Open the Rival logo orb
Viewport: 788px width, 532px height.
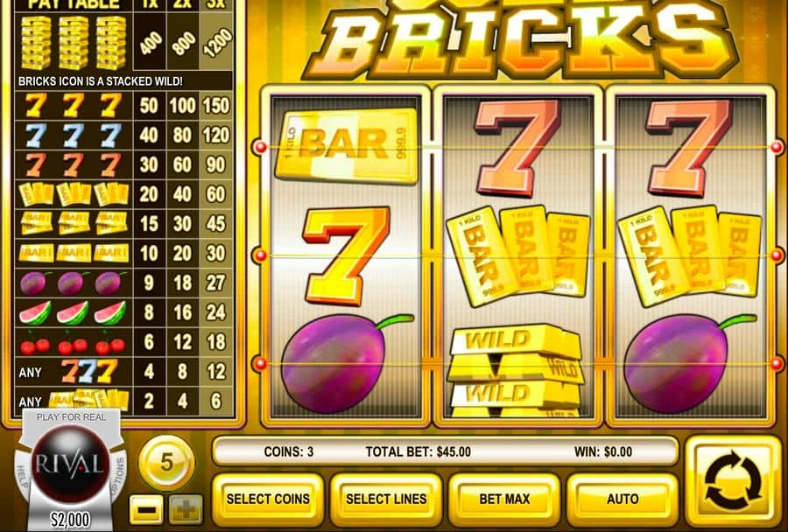coord(70,463)
